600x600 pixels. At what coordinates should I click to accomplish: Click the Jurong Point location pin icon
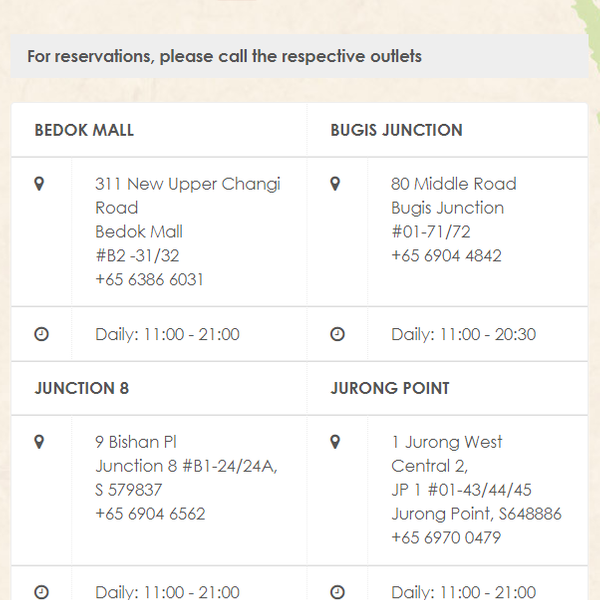click(x=336, y=442)
